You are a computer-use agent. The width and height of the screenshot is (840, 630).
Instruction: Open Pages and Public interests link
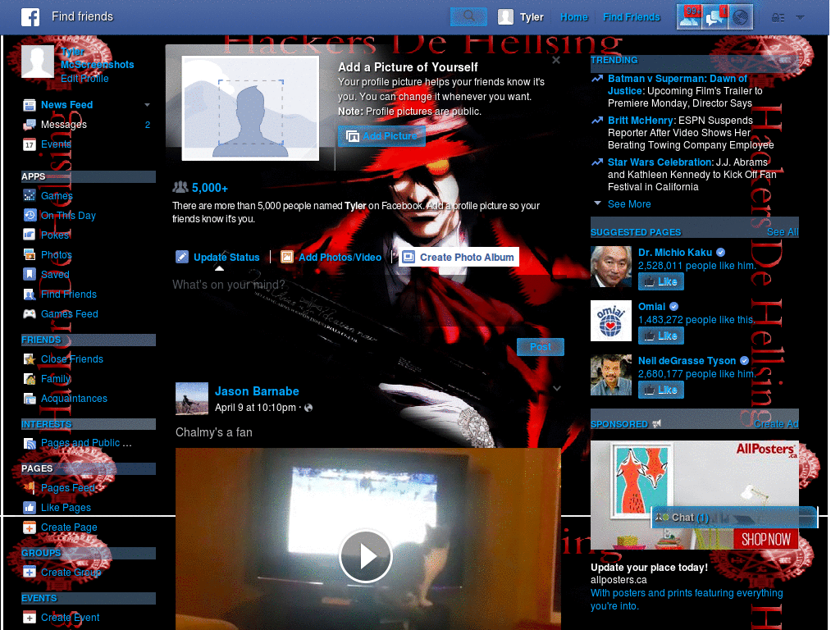(x=86, y=443)
